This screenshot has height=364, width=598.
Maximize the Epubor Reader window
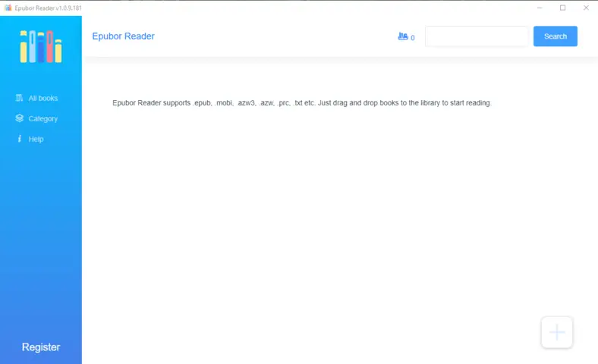click(562, 8)
